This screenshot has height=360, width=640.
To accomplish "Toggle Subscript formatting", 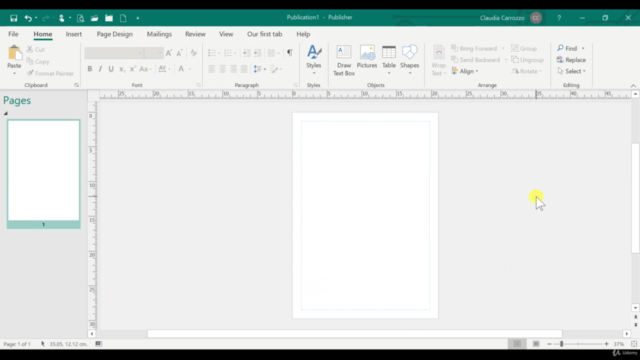I will 122,69.
